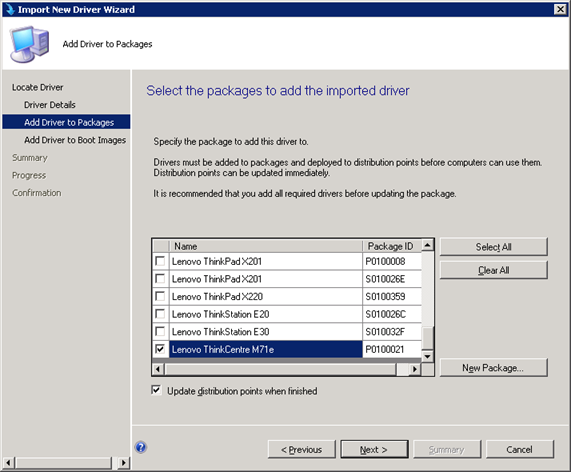Click the Select All button
The height and width of the screenshot is (472, 571).
(x=493, y=247)
